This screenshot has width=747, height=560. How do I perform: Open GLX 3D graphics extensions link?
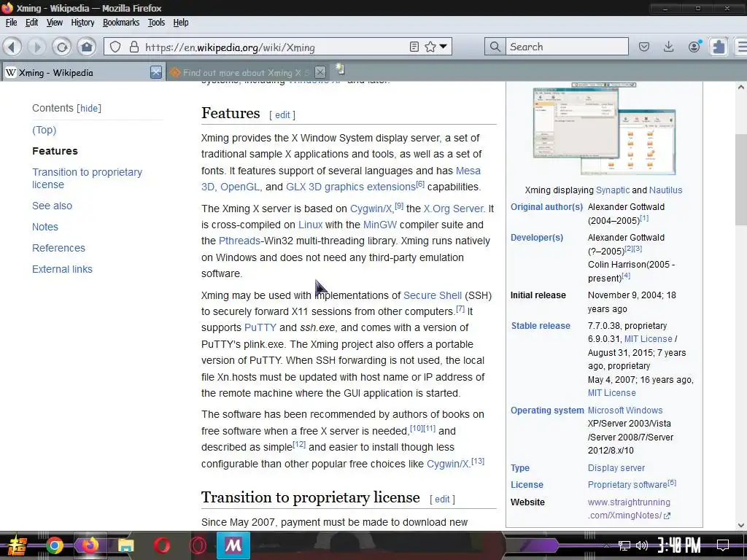click(x=351, y=187)
